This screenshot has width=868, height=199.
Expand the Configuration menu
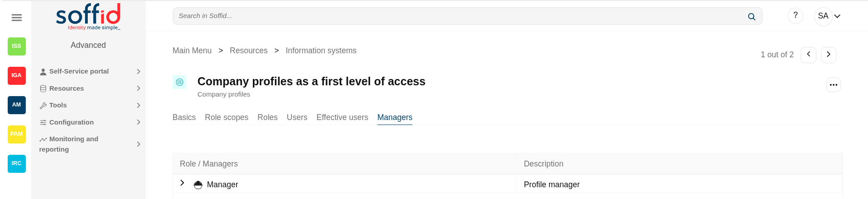(x=90, y=122)
